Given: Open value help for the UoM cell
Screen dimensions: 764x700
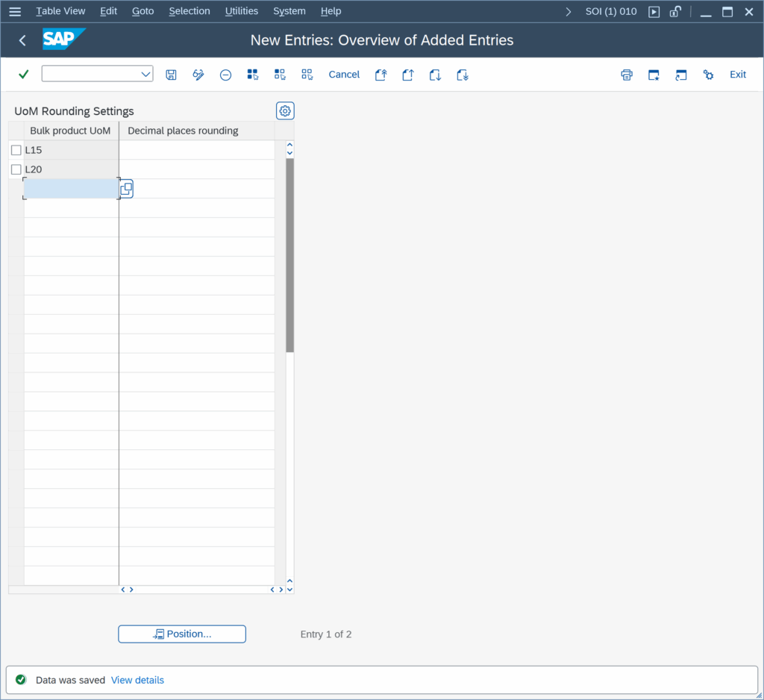Looking at the screenshot, I should point(126,189).
